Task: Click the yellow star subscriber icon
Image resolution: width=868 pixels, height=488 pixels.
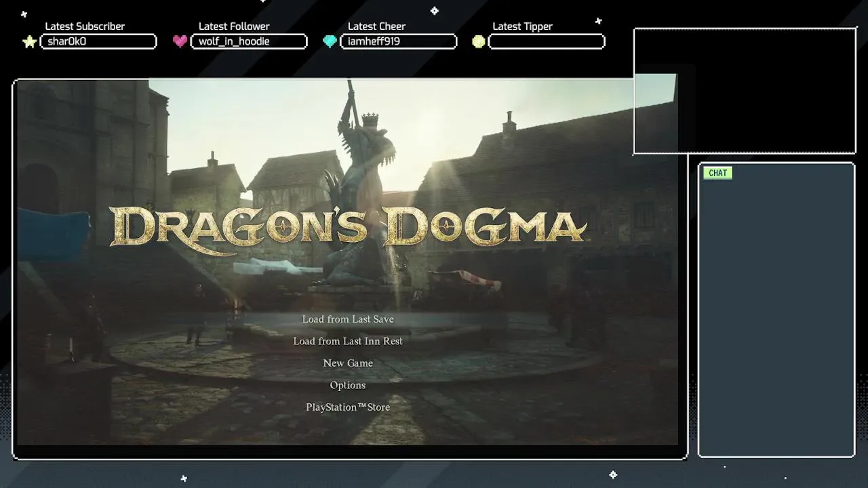Action: [29, 42]
